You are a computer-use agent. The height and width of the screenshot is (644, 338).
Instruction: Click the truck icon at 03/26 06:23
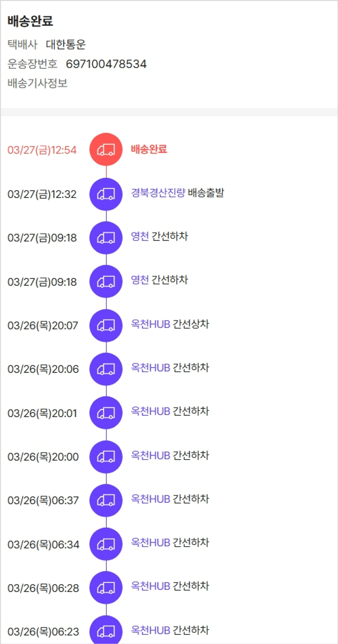106,630
